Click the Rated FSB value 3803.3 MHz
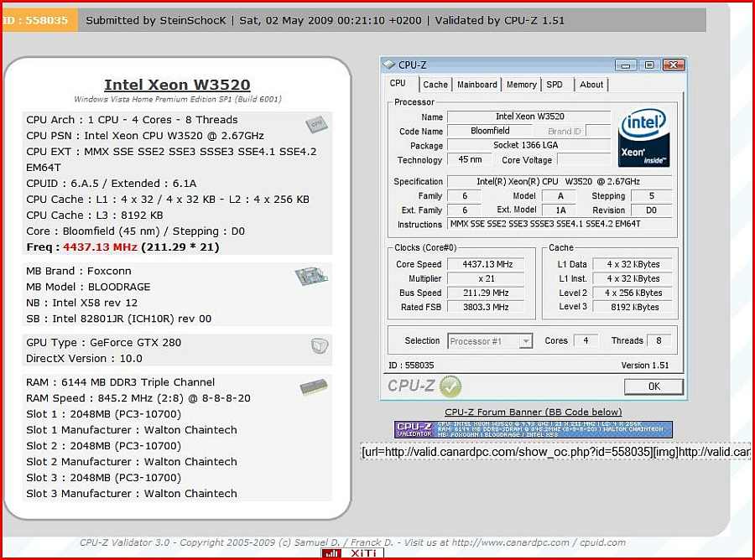Screen dimensions: 755x560 (x=487, y=307)
